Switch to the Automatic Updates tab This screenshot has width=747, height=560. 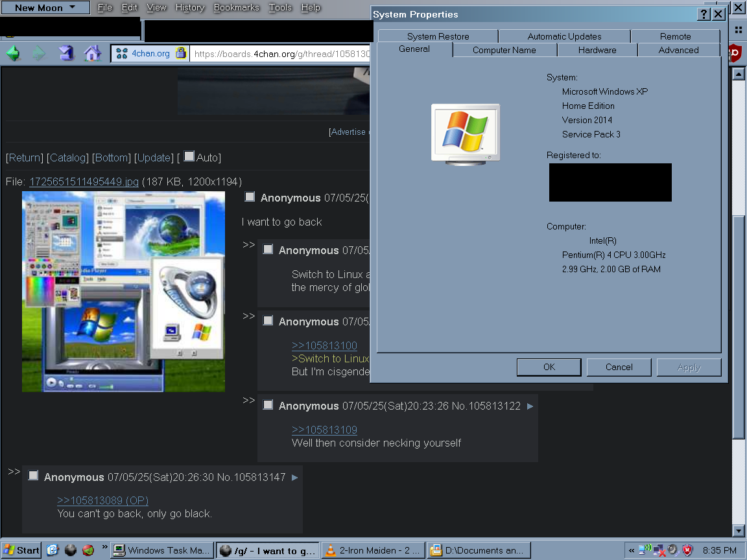coord(564,37)
